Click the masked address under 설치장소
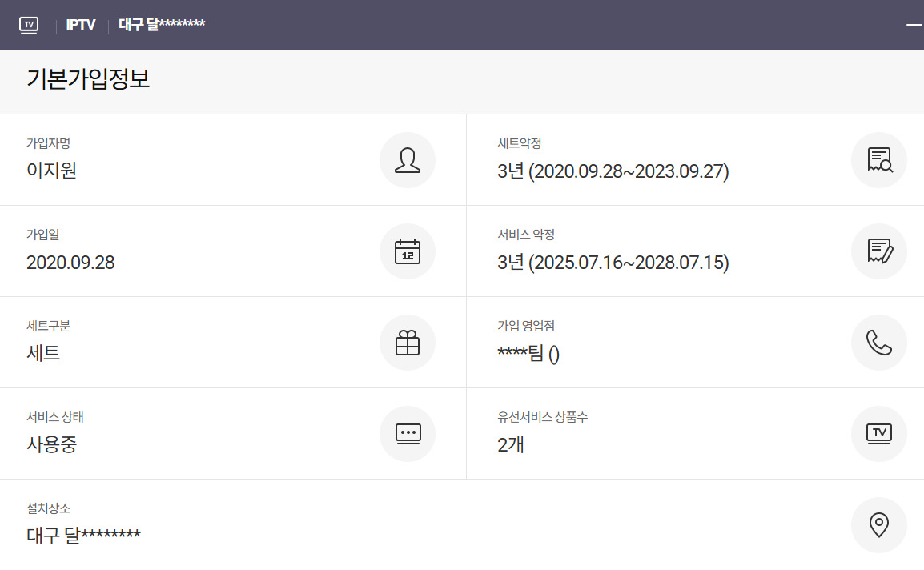The image size is (924, 570). click(x=83, y=536)
